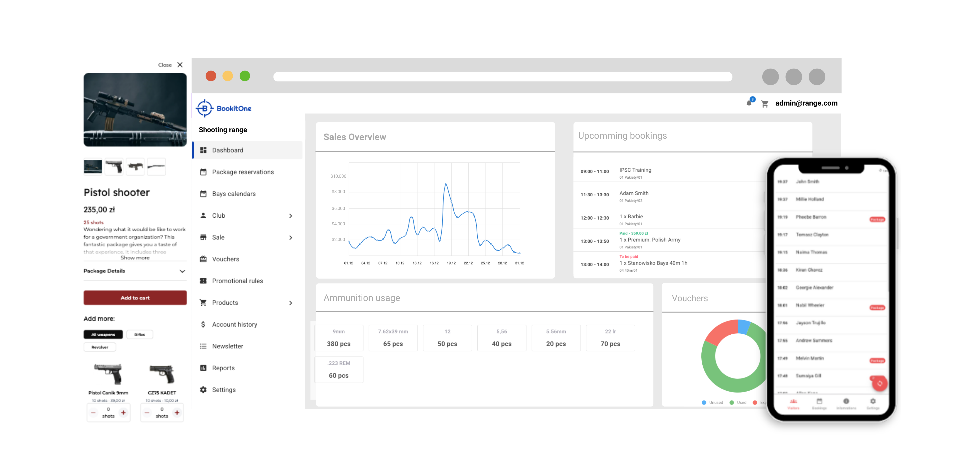Click the Show more link
This screenshot has width=980, height=467.
tap(135, 258)
